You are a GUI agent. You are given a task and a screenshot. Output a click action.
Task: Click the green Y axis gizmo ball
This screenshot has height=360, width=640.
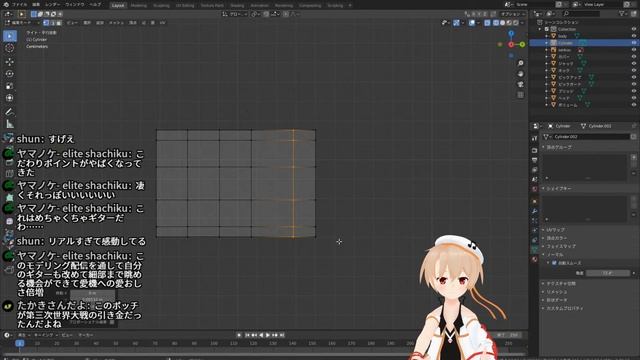(x=522, y=44)
